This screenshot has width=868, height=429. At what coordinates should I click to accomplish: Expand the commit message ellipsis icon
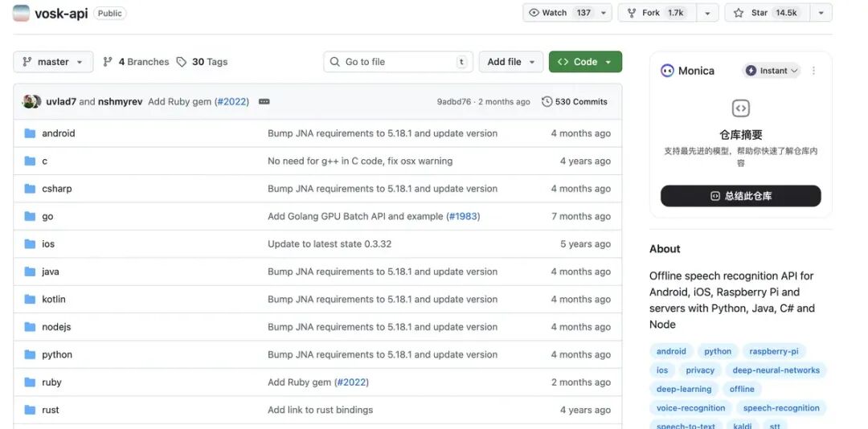pos(264,102)
